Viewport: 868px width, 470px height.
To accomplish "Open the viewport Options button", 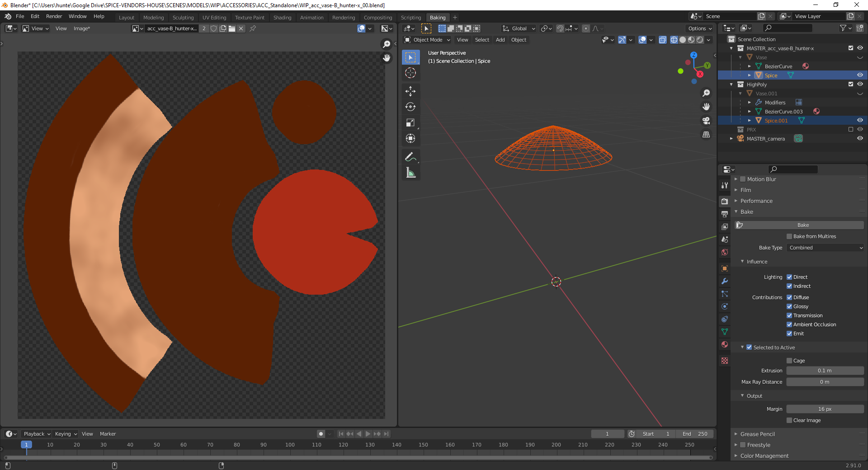I will [700, 28].
